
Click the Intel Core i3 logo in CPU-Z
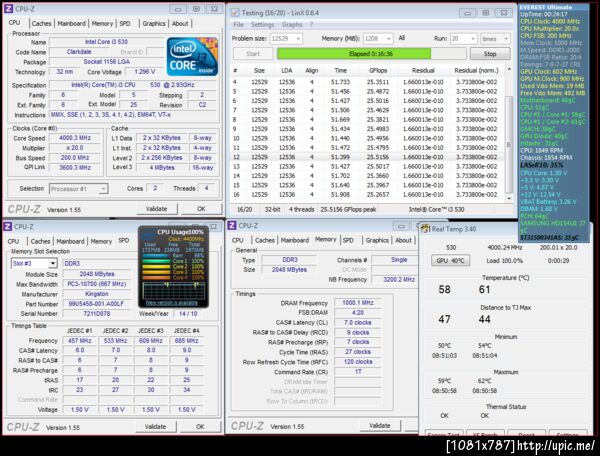pyautogui.click(x=192, y=56)
